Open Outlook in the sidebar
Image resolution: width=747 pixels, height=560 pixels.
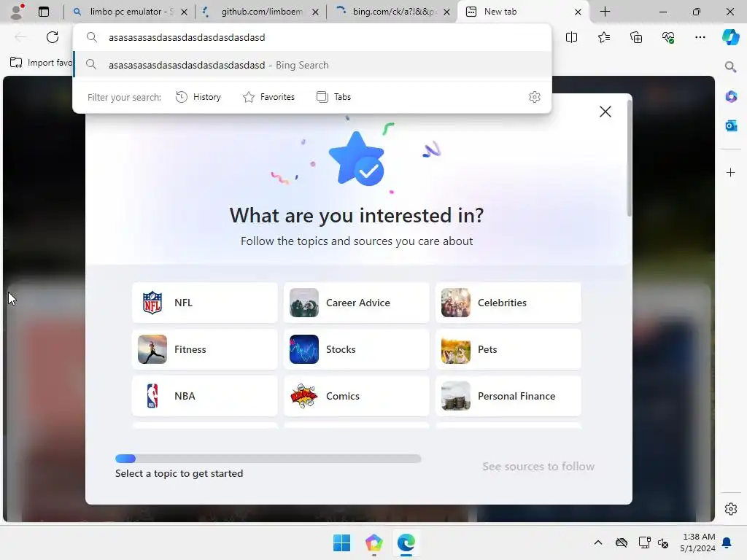731,125
